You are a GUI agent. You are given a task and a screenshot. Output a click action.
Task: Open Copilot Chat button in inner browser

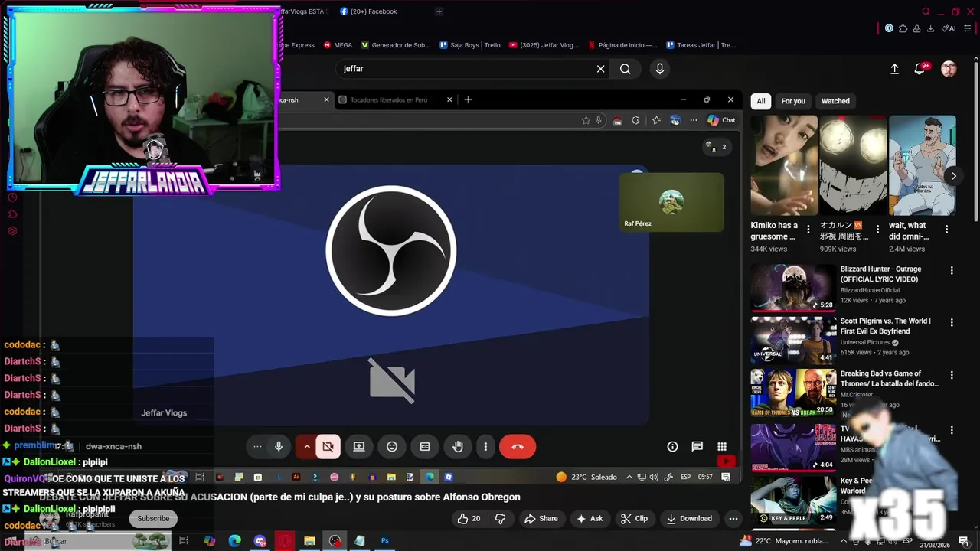pyautogui.click(x=721, y=120)
